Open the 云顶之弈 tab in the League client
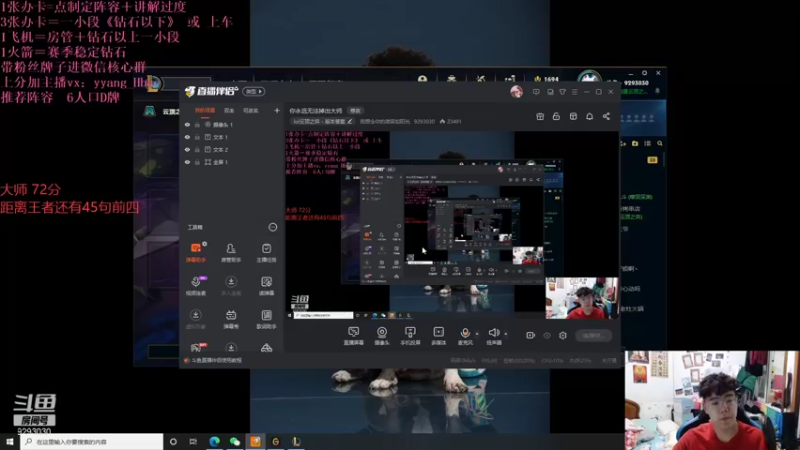 coord(170,111)
